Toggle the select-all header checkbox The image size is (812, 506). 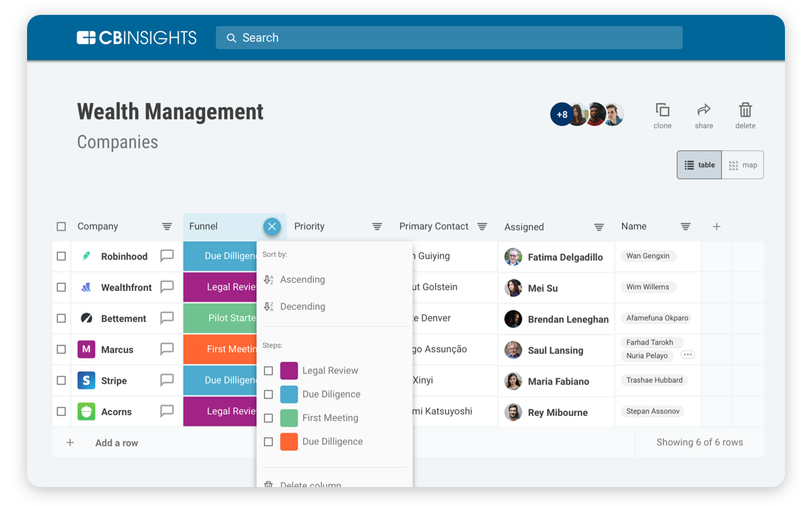point(62,227)
